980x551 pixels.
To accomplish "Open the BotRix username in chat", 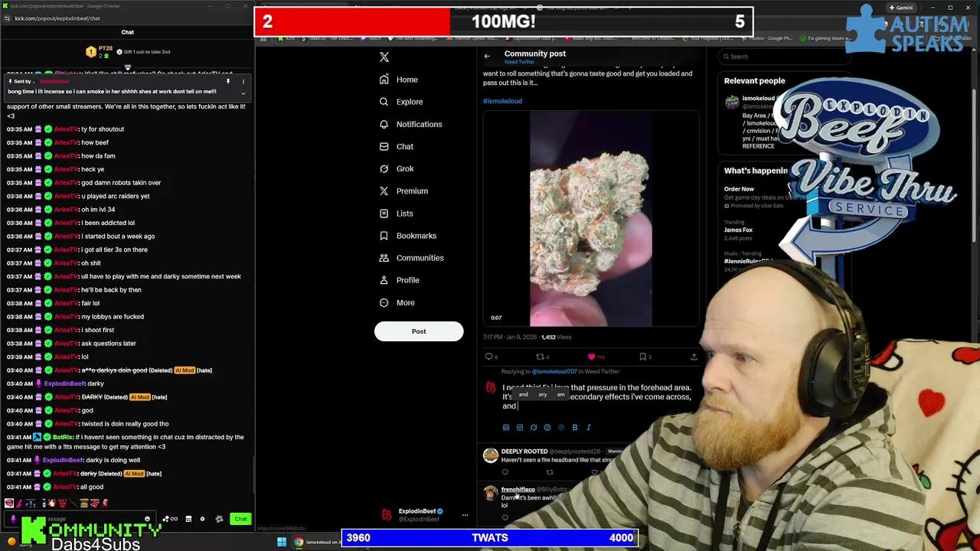I will click(63, 437).
